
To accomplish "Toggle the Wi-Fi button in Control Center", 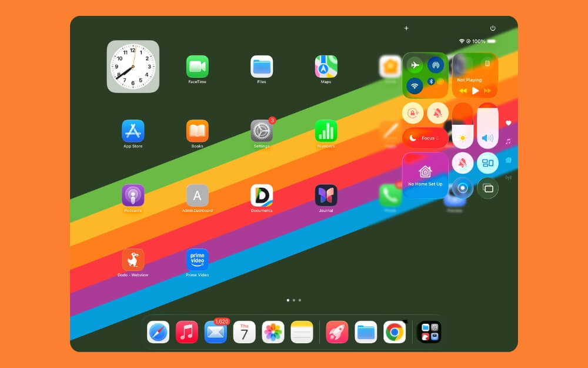I will [415, 86].
